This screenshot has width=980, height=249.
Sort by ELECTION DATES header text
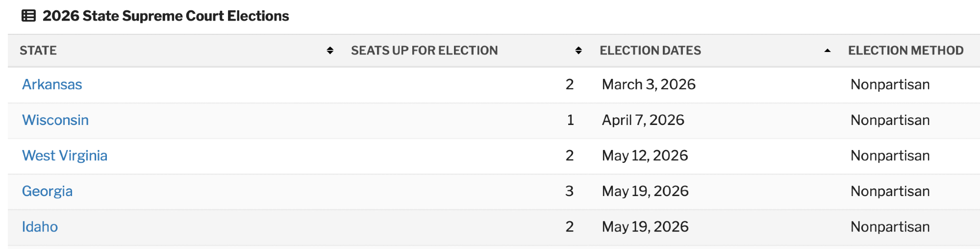650,50
